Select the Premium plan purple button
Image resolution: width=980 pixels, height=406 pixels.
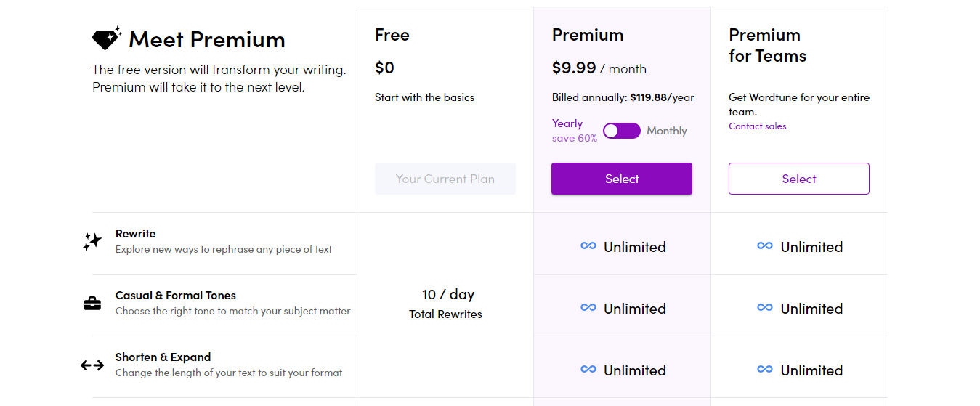[622, 179]
